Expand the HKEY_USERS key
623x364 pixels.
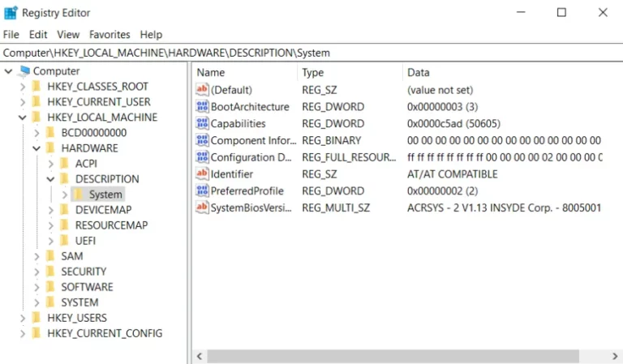click(x=23, y=318)
